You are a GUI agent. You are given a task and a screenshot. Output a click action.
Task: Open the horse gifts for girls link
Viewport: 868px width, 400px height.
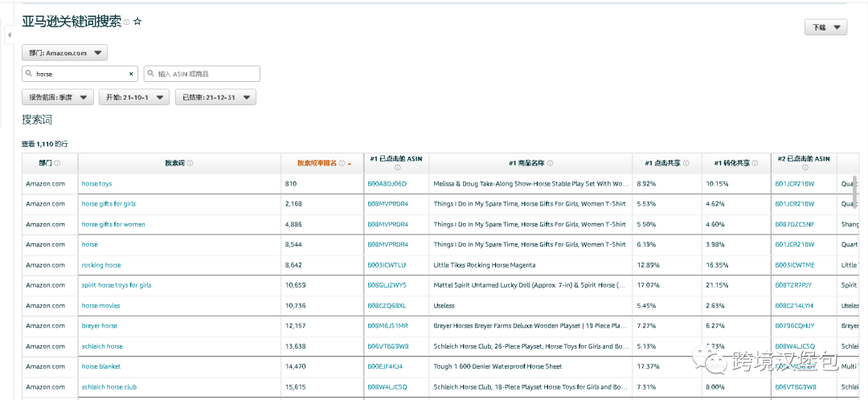108,204
